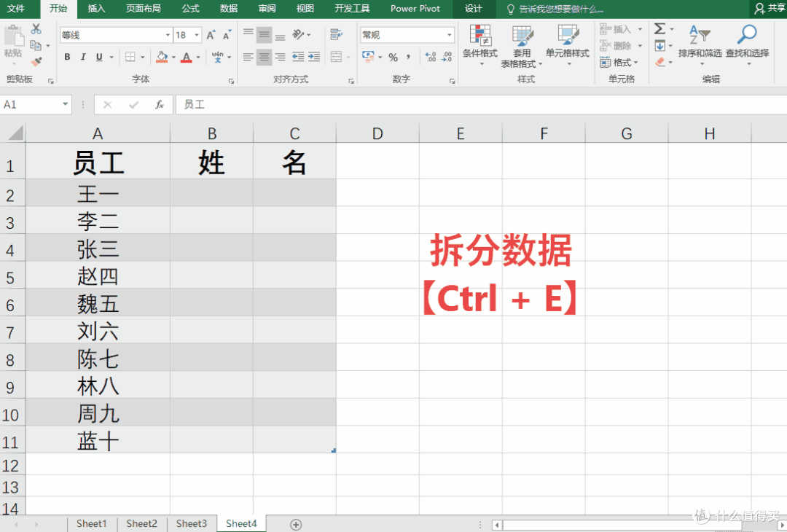Apply comma style icon
Screen dimensions: 787x532
409,58
